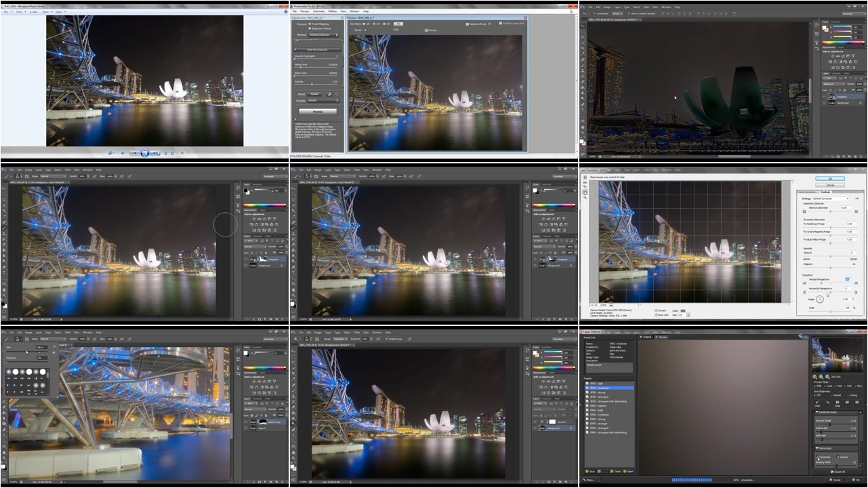Click Cancel in Topaz DeNoise
868x488 pixels.
[x=835, y=480]
